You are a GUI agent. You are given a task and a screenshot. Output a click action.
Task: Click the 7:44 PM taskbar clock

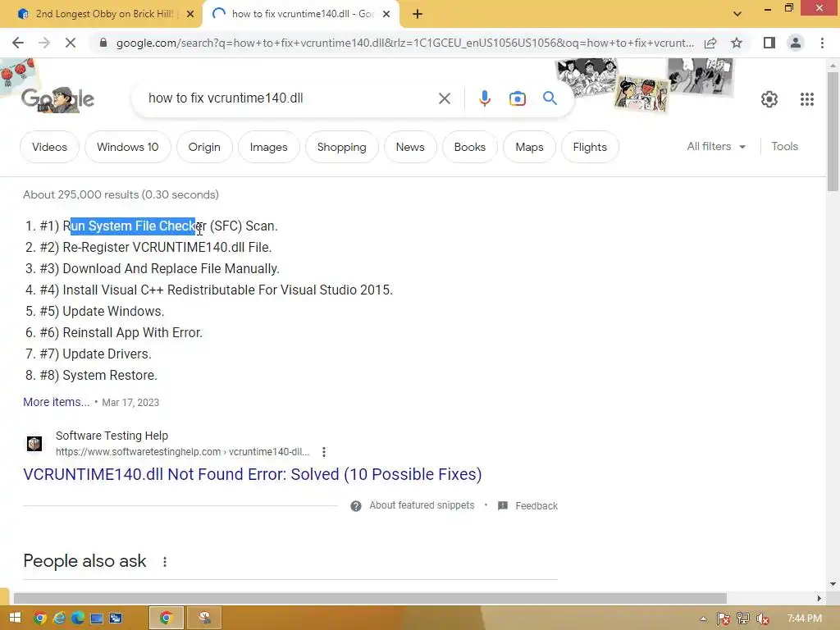(804, 619)
